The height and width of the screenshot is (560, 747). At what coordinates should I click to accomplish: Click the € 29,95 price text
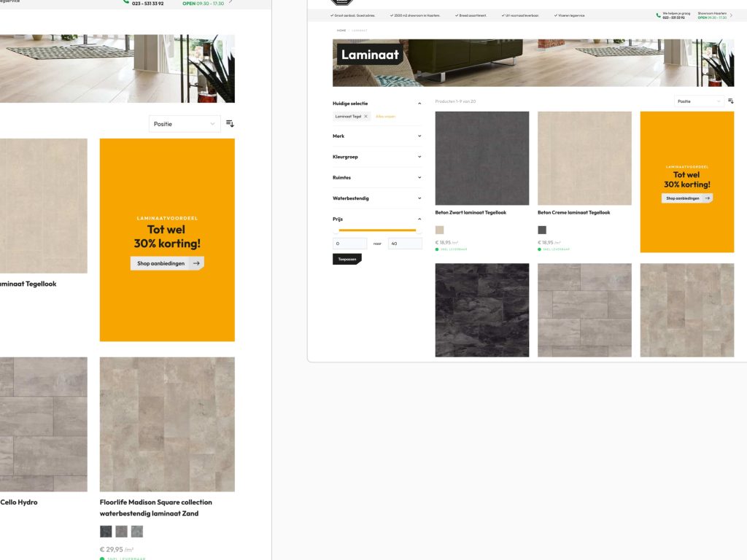pos(112,549)
